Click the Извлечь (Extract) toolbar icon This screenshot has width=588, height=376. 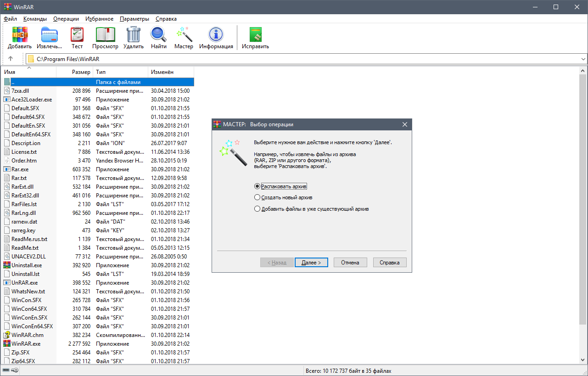(49, 35)
